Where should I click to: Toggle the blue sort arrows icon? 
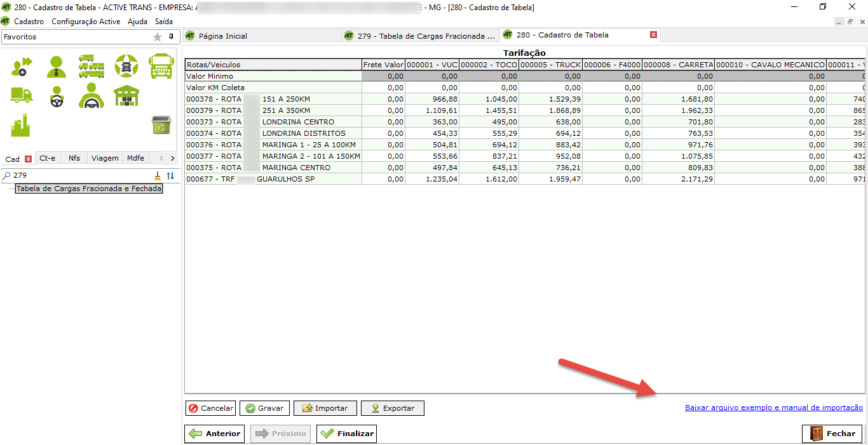click(x=170, y=176)
